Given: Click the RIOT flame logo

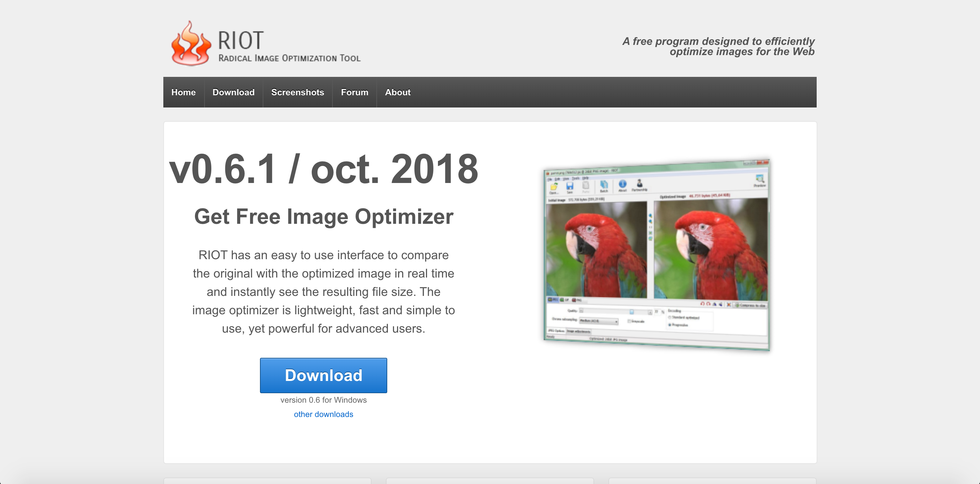Looking at the screenshot, I should (191, 43).
